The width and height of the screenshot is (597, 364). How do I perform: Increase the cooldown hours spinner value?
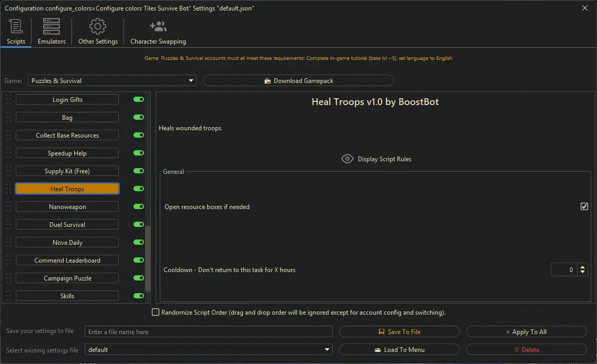[582, 267]
